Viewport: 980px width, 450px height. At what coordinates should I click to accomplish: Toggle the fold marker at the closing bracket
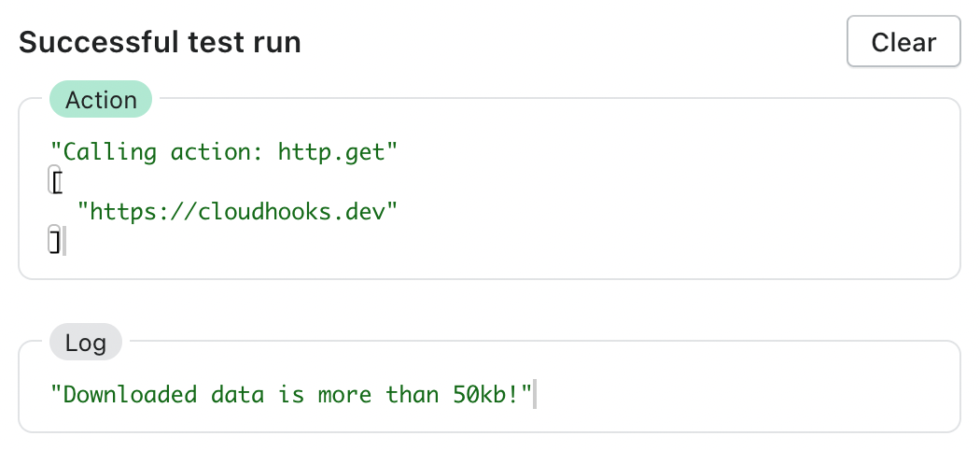pyautogui.click(x=55, y=240)
